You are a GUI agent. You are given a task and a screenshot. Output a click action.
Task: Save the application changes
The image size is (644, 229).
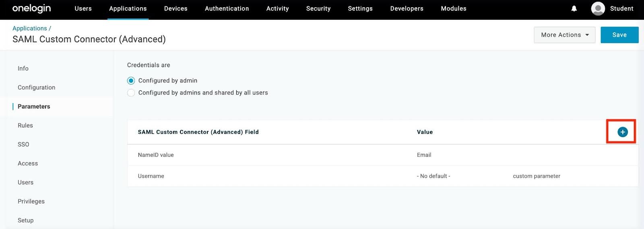tap(619, 35)
